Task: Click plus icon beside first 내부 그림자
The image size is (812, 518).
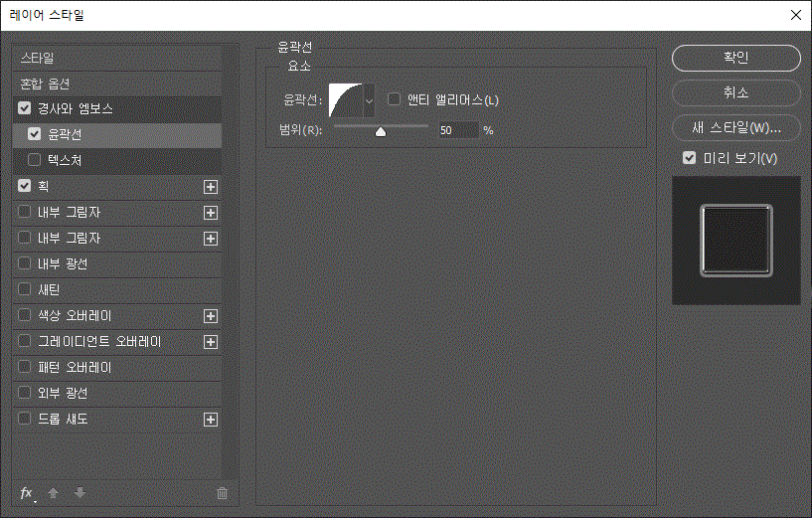Action: coord(211,213)
